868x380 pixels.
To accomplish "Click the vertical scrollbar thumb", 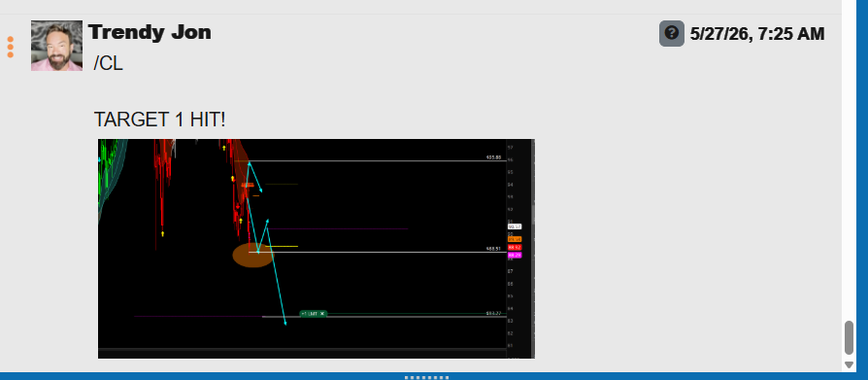I will coord(850,337).
